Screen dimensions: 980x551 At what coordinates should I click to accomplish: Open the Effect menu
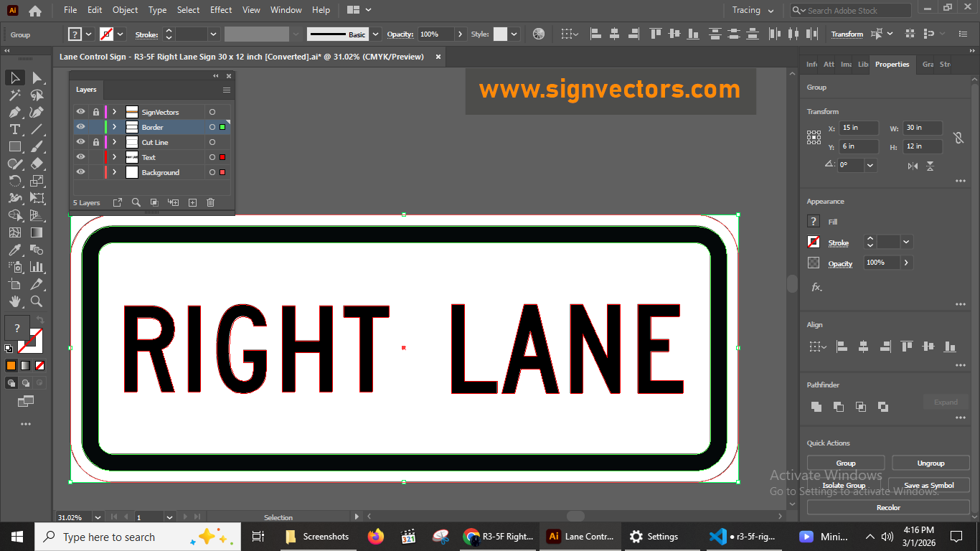coord(221,10)
